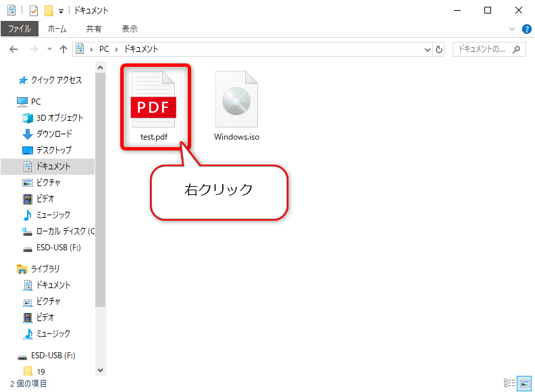Expand the address bar history dropdown
This screenshot has height=392, width=535.
tap(427, 49)
